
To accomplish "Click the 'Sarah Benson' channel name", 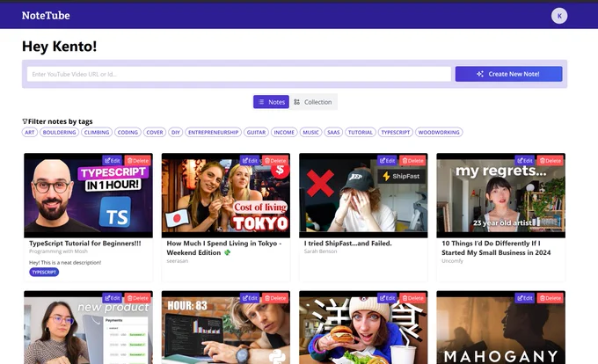I will (x=320, y=251).
